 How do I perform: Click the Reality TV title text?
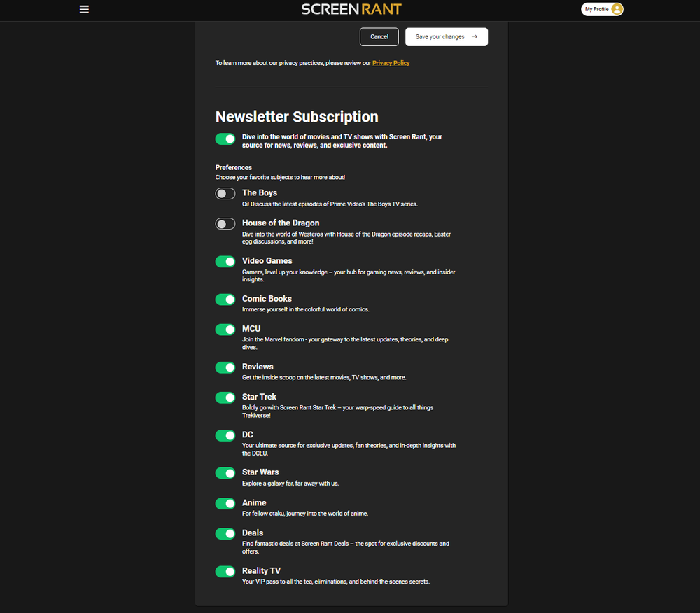tap(261, 571)
